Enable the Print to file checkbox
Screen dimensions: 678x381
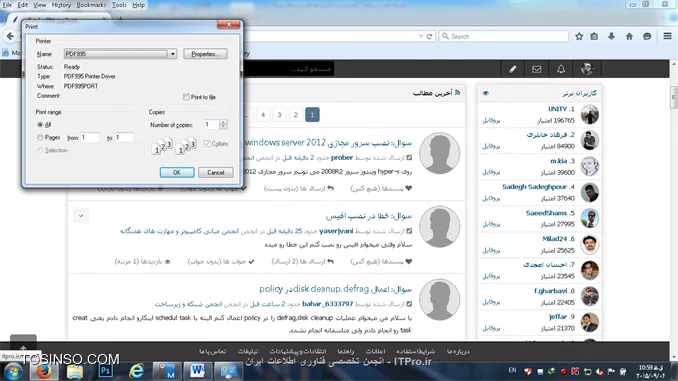tap(186, 97)
